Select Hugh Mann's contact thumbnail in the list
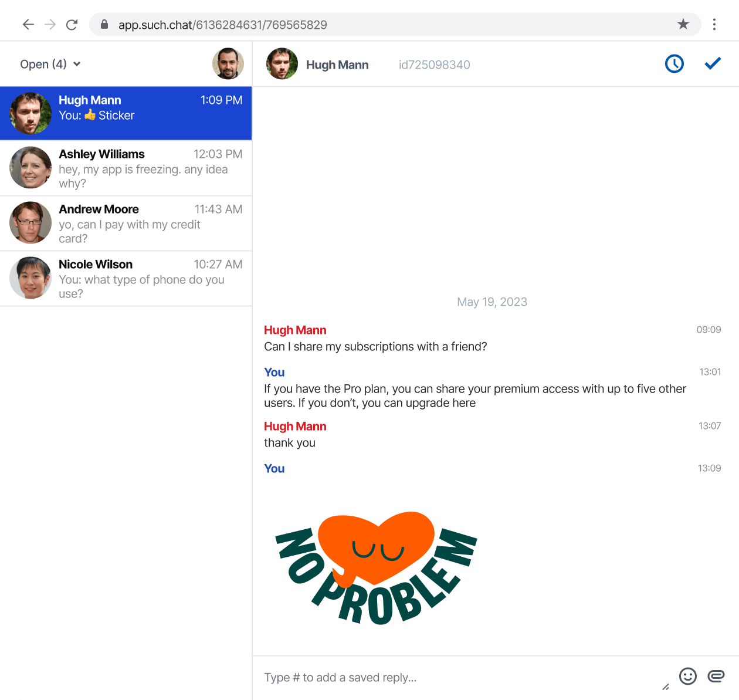The image size is (739, 700). (x=30, y=113)
